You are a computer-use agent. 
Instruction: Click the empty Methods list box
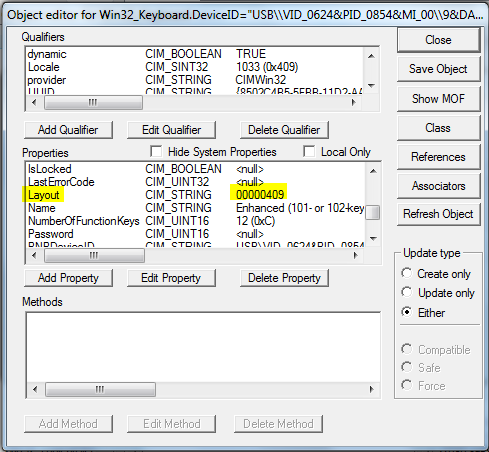(203, 348)
